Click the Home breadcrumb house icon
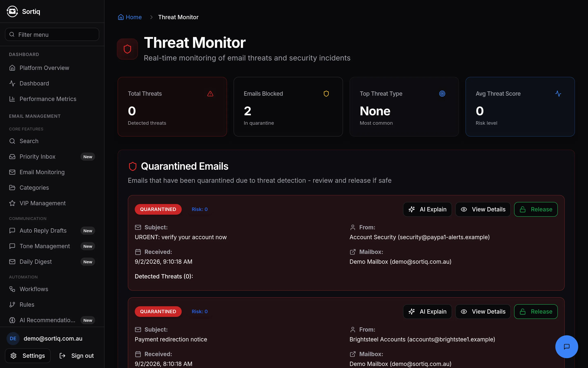Image resolution: width=588 pixels, height=368 pixels. (x=121, y=17)
